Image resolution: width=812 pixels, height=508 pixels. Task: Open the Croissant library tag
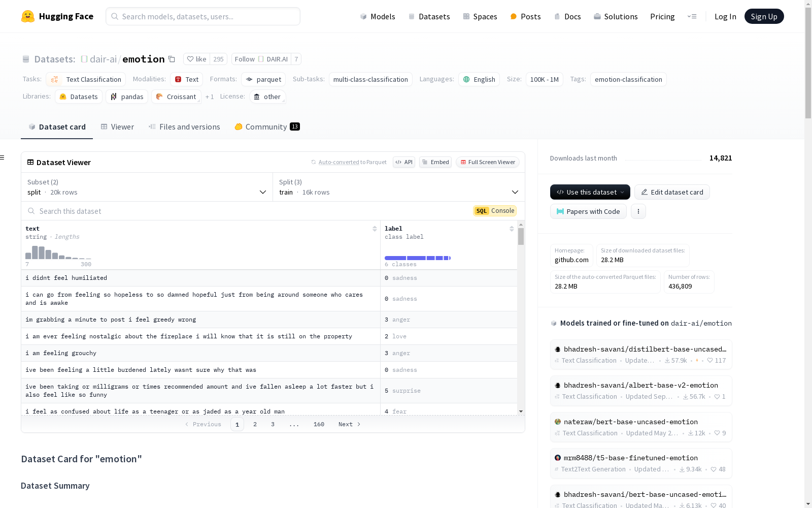176,97
